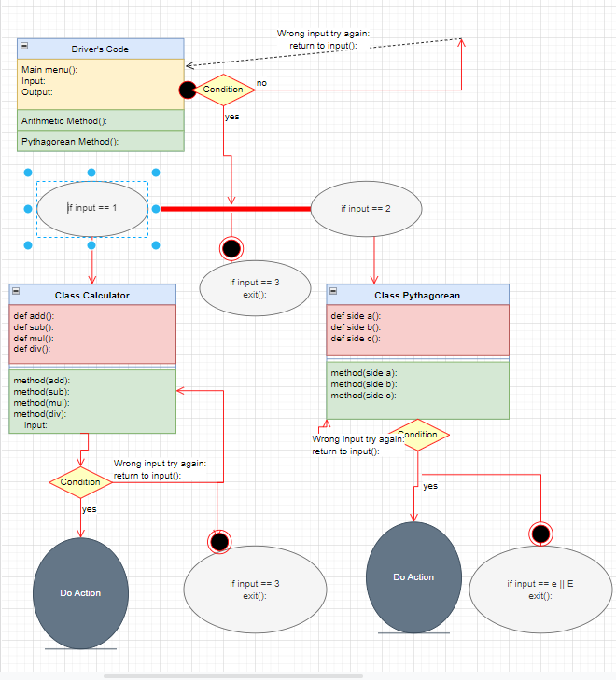
Task: Select the Main menu/Input/Output block
Action: point(101,84)
